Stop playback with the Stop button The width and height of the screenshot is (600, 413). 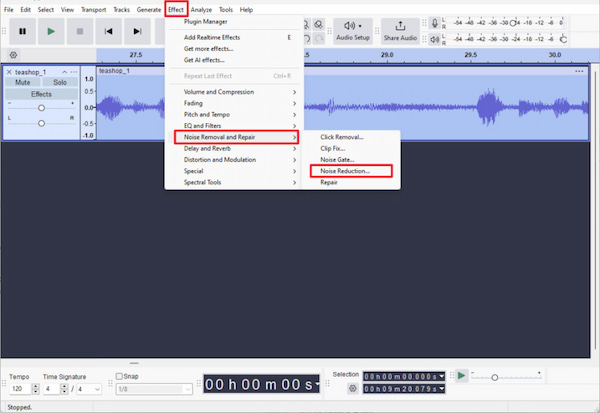(x=80, y=31)
